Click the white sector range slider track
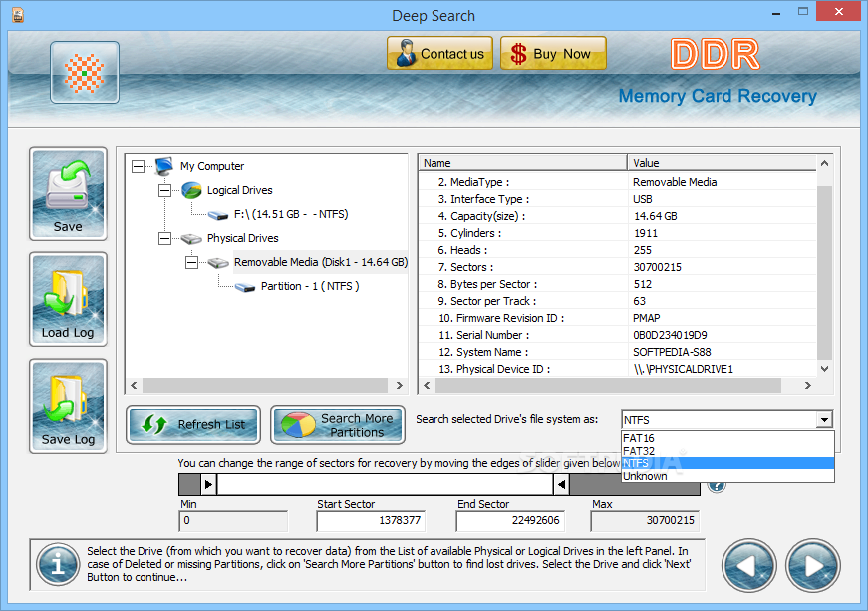The width and height of the screenshot is (868, 611). point(386,485)
